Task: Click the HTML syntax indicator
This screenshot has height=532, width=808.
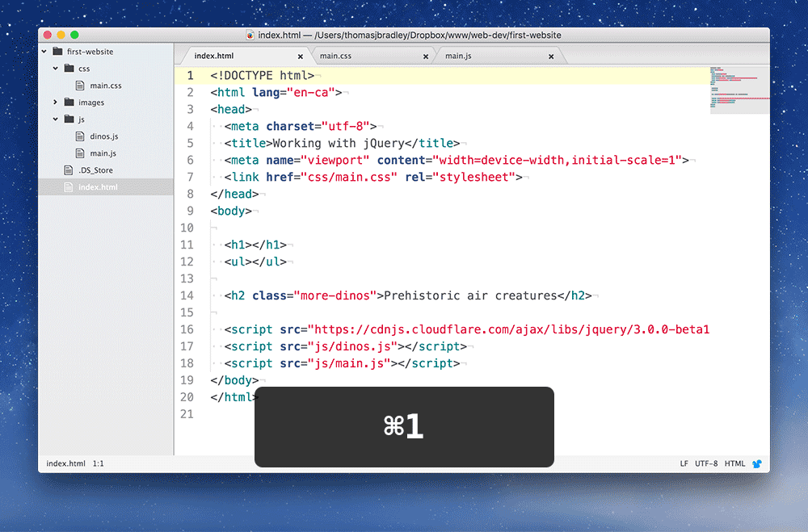Action: (734, 463)
